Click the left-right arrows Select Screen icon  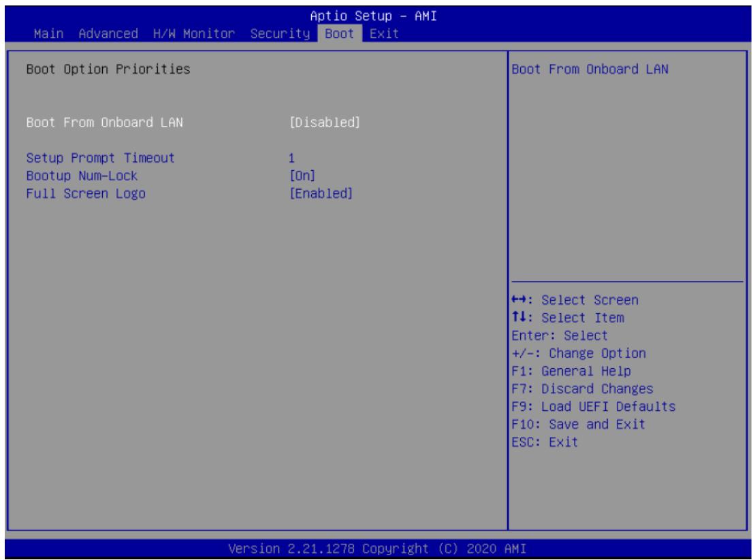pos(520,300)
